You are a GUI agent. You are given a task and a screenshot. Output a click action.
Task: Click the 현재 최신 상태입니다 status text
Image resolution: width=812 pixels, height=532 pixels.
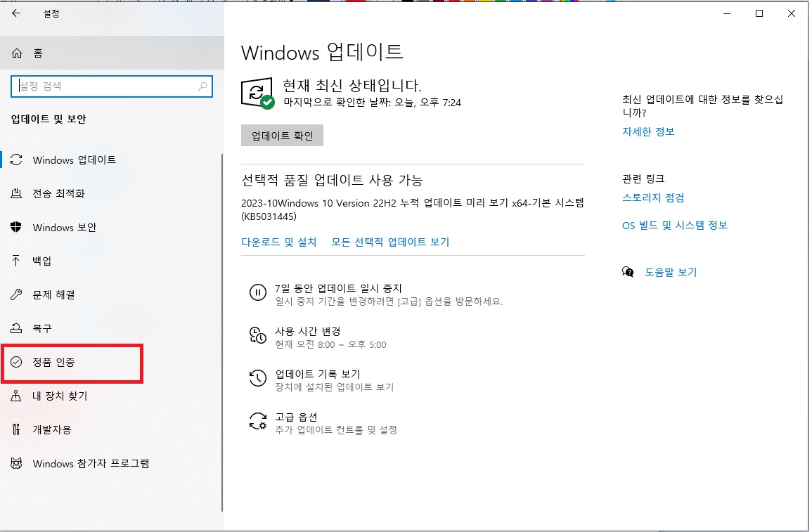tap(352, 85)
